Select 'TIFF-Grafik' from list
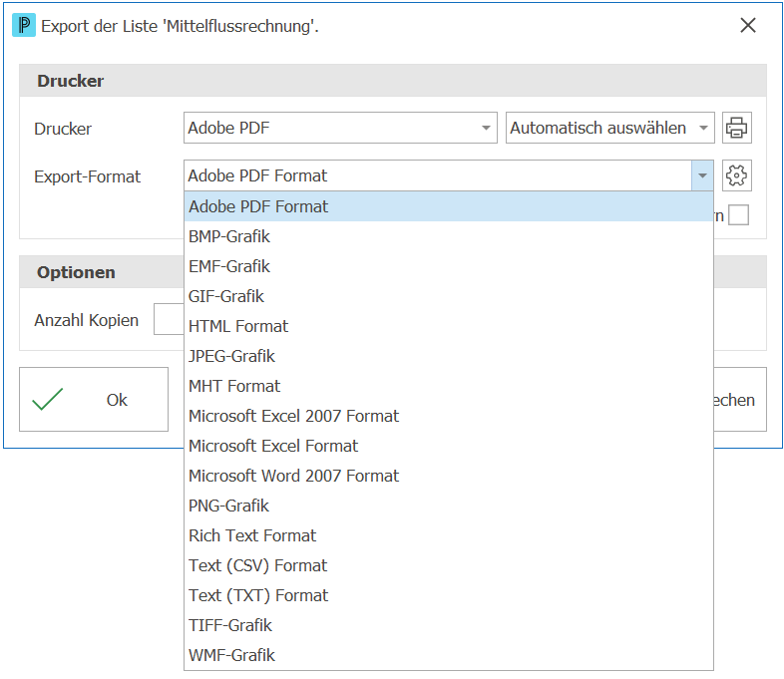 [449, 625]
